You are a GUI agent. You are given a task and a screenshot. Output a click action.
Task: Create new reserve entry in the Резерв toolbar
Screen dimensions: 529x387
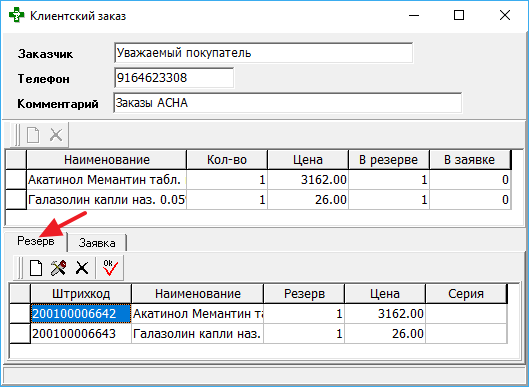36,268
